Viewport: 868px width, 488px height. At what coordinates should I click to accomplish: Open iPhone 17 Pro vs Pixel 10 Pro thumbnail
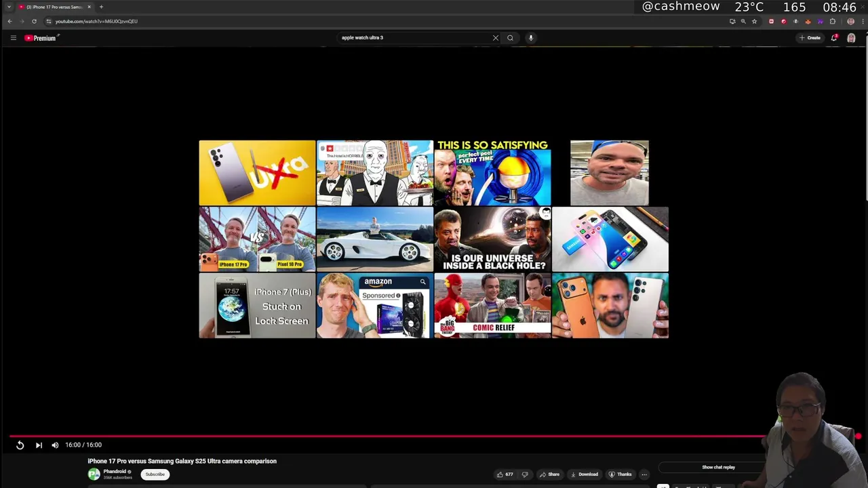[x=257, y=239]
